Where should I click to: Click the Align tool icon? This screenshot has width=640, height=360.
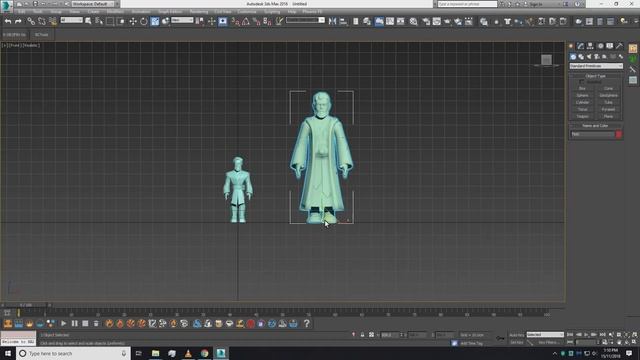pos(343,21)
